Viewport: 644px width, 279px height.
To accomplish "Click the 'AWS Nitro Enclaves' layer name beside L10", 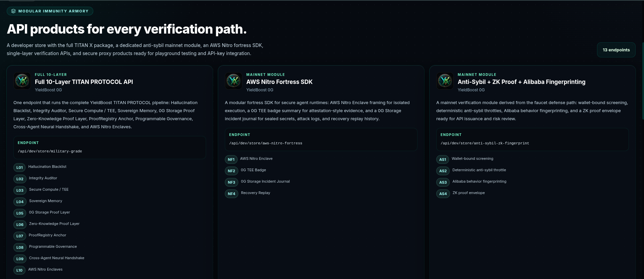I will (x=45, y=269).
